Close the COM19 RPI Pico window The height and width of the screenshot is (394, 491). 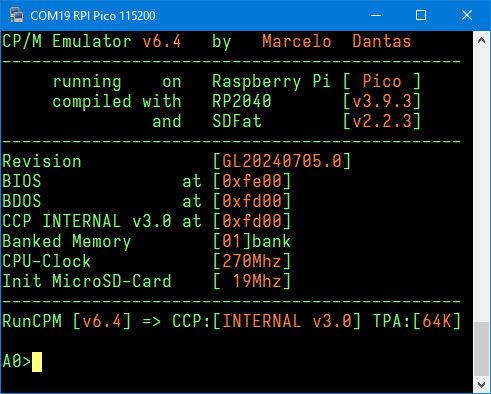(x=466, y=15)
